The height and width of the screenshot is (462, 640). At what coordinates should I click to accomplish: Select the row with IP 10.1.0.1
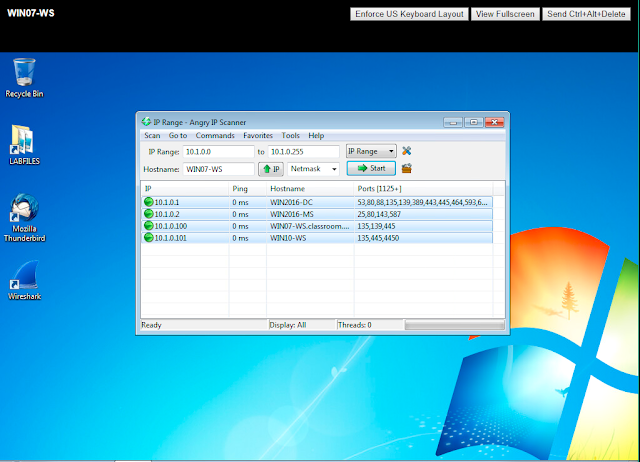click(317, 202)
